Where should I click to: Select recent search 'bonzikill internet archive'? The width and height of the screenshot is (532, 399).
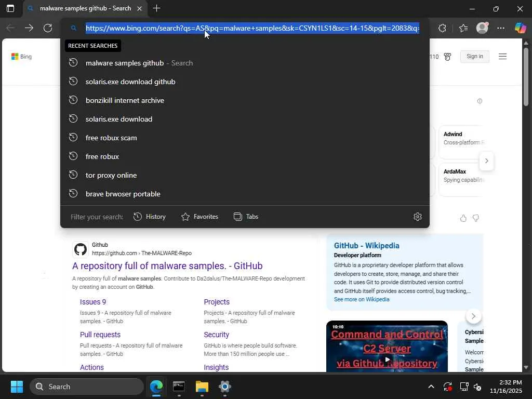tap(245, 100)
